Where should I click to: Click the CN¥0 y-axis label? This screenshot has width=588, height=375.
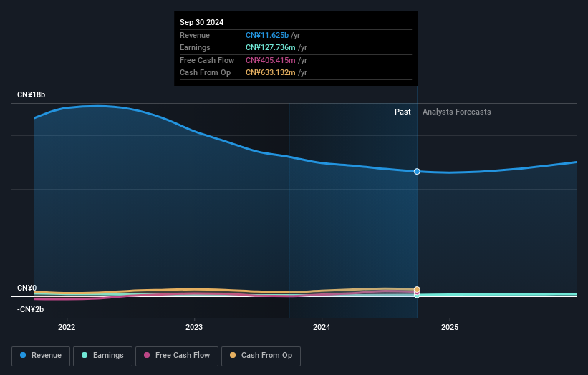27,288
